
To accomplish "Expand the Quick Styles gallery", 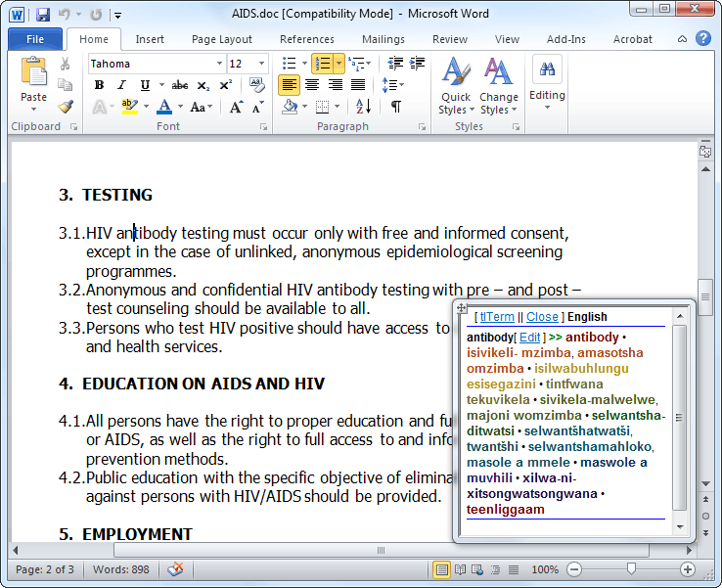I will pyautogui.click(x=456, y=86).
